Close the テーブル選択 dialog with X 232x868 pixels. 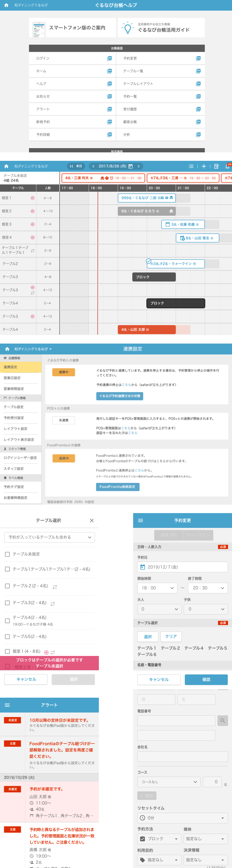[x=91, y=520]
